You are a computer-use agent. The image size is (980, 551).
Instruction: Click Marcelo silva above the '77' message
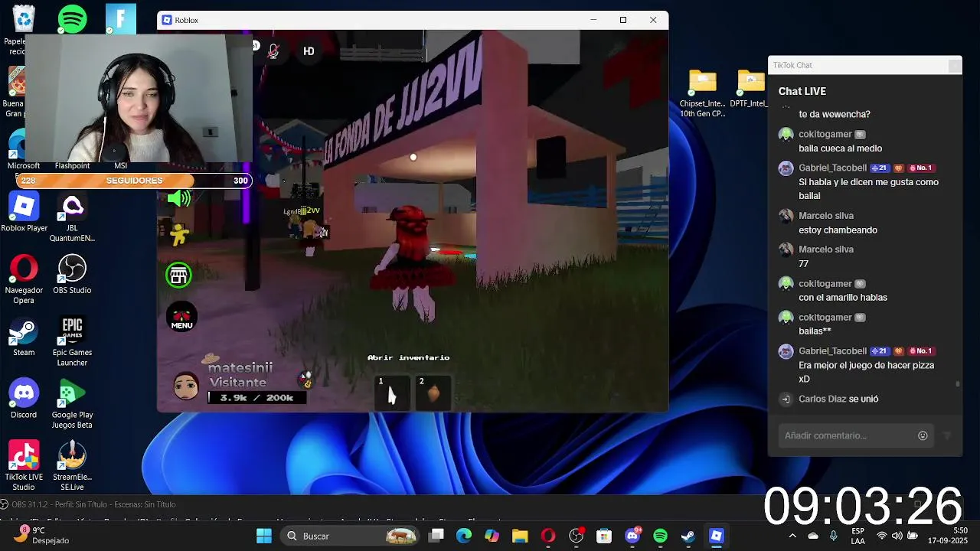tap(826, 249)
